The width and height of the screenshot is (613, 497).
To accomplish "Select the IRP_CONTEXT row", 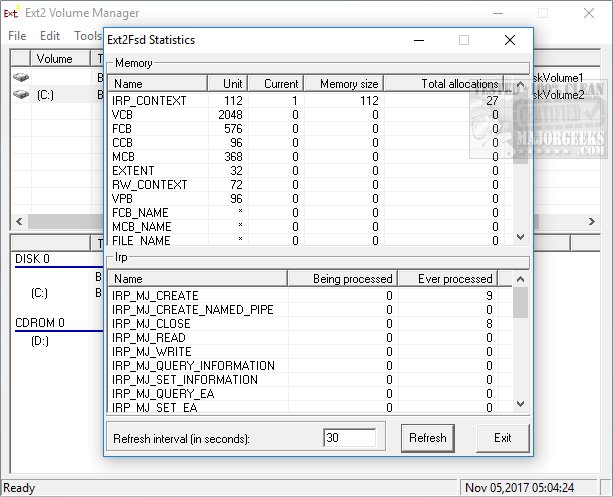I will 310,101.
